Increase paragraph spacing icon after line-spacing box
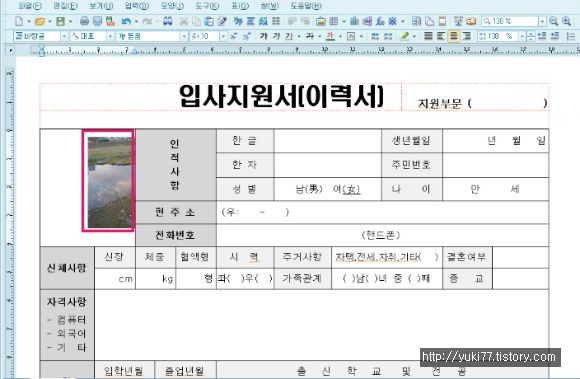 coord(542,36)
